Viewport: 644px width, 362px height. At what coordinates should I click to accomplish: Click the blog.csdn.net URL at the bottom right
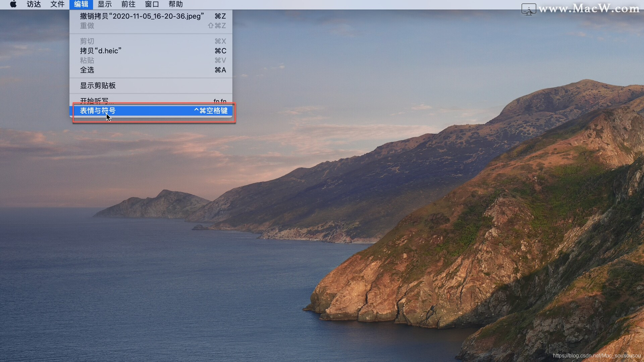pyautogui.click(x=597, y=356)
